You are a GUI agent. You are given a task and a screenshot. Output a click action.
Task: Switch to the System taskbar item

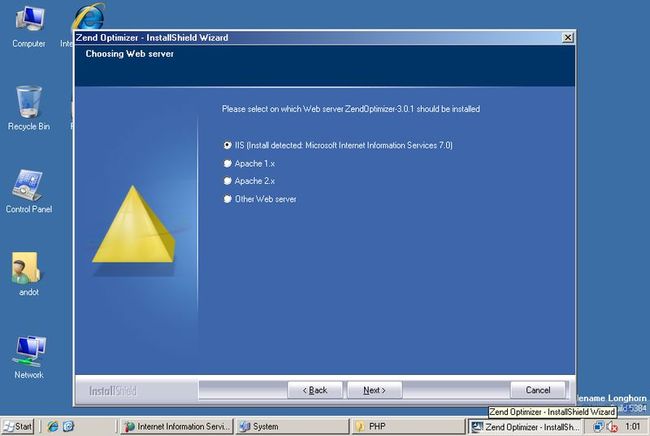(293, 426)
